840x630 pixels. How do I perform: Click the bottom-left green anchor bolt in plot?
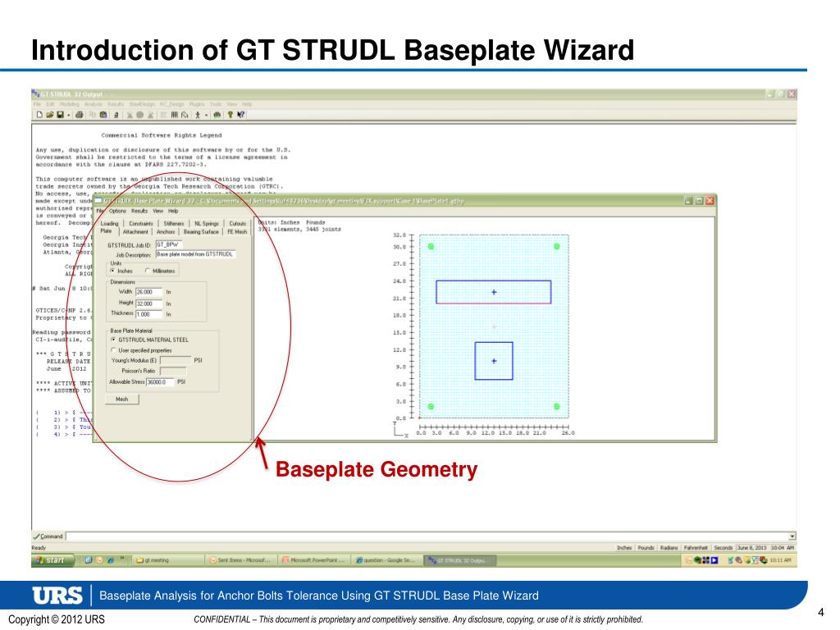pos(431,407)
